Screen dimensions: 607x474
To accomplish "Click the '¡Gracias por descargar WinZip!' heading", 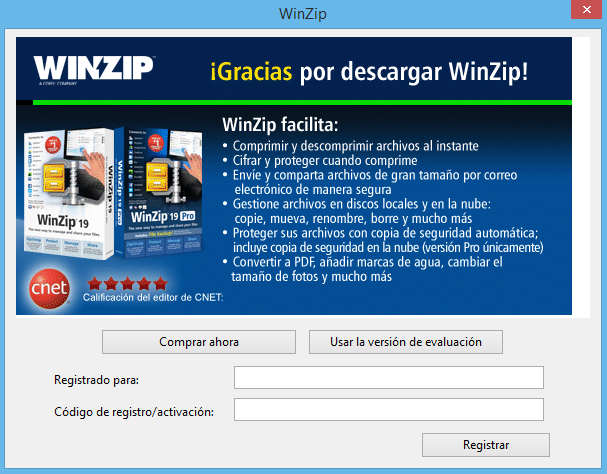I will click(x=369, y=72).
